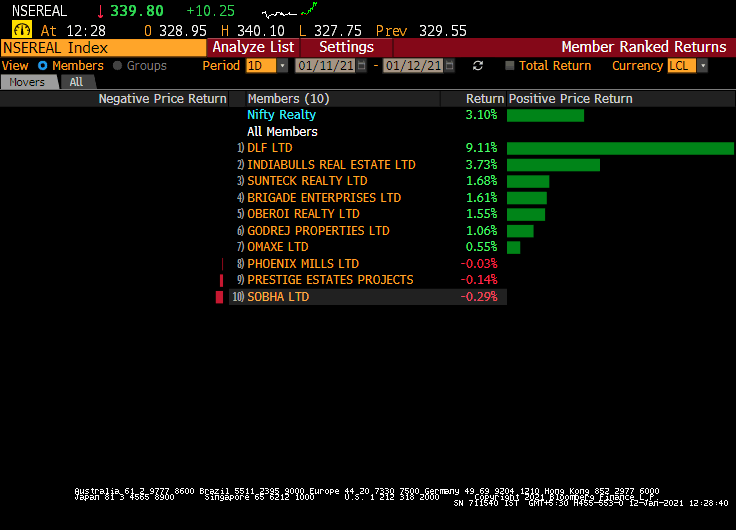The image size is (736, 530).
Task: Select the Groups view radio button
Action: click(117, 66)
